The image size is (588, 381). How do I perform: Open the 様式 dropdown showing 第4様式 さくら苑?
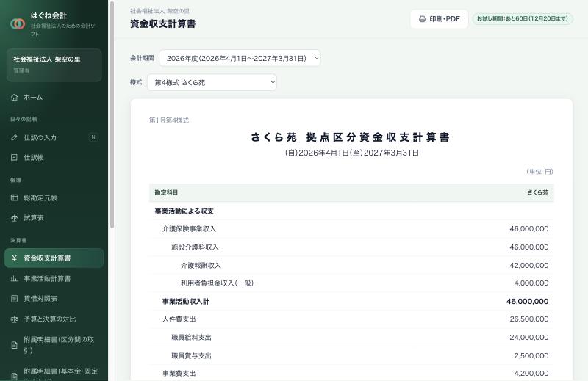coord(212,82)
